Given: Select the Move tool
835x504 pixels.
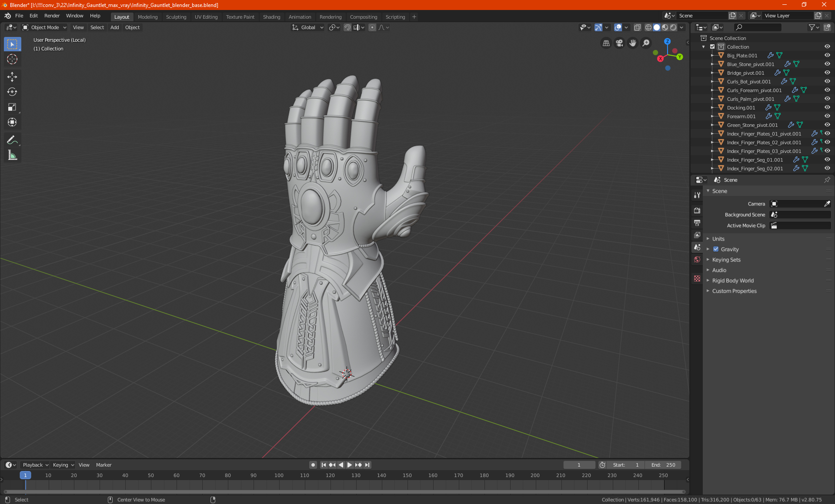Looking at the screenshot, I should tap(12, 77).
